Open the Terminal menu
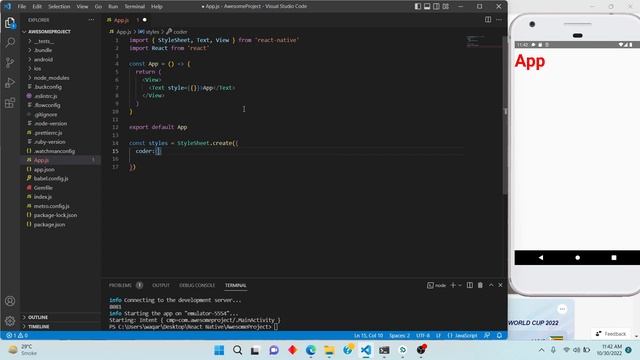Viewport: 640px width, 360px height. (x=134, y=7)
